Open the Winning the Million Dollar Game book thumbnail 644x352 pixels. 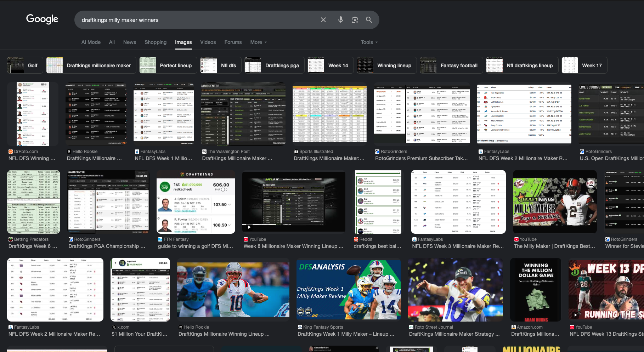[x=536, y=290]
